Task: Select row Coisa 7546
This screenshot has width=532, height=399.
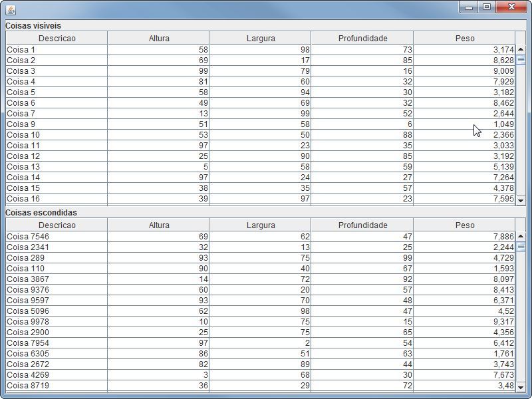Action: pos(261,237)
